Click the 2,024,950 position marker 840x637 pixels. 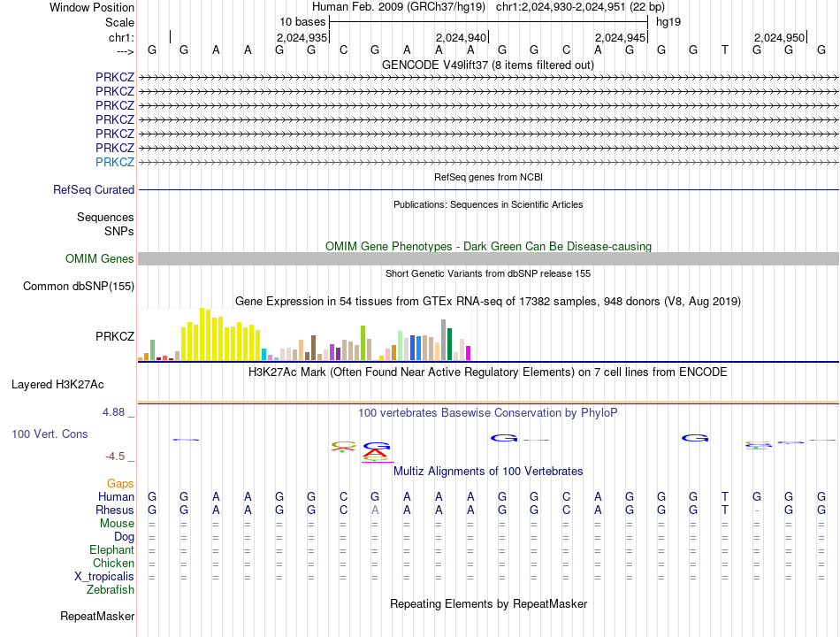pyautogui.click(x=779, y=37)
